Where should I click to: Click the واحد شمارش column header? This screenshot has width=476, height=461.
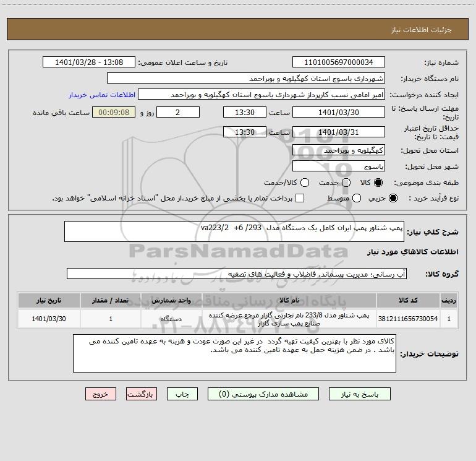[x=171, y=300]
